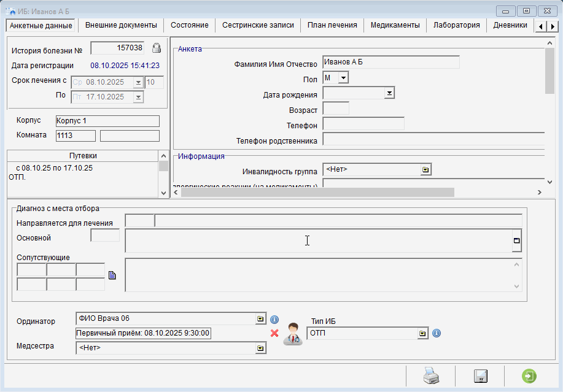The height and width of the screenshot is (392, 563).
Task: Open the Пол dropdown
Action: click(x=343, y=78)
